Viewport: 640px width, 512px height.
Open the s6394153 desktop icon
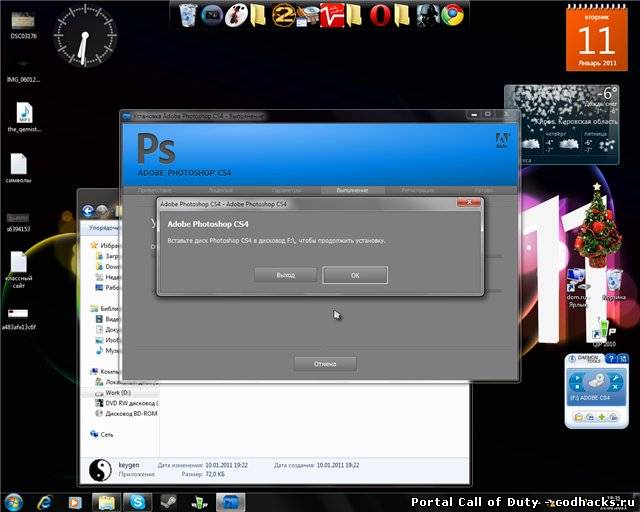point(18,222)
